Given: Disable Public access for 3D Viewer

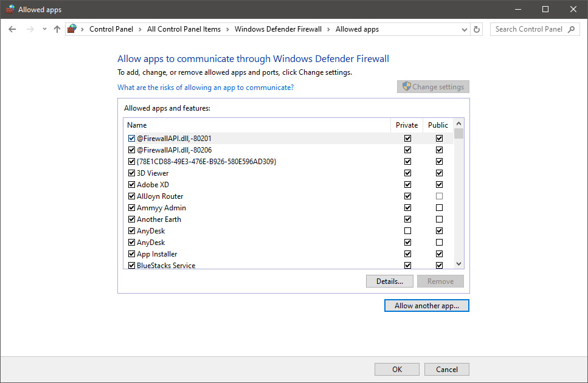Looking at the screenshot, I should pos(439,173).
